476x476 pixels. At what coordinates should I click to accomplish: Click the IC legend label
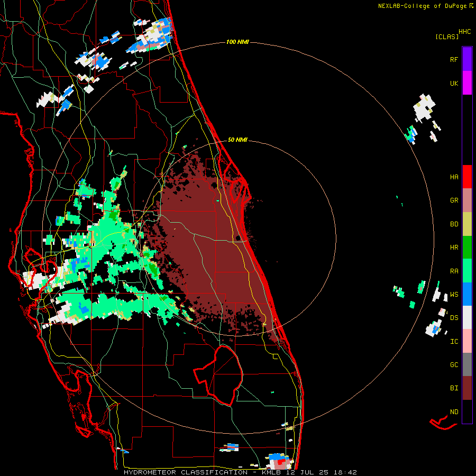pyautogui.click(x=454, y=341)
